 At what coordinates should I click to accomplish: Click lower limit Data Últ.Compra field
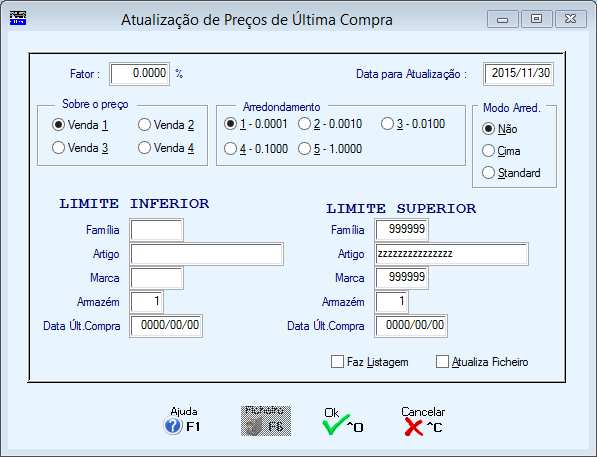pyautogui.click(x=166, y=326)
